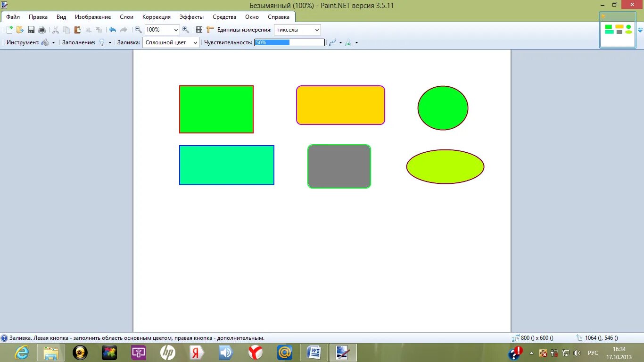The height and width of the screenshot is (362, 644).
Task: Print the image with the printer icon
Action: (x=42, y=30)
